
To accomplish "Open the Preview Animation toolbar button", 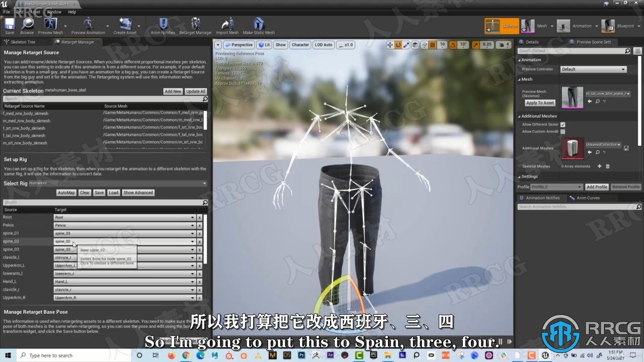I will pos(88,26).
